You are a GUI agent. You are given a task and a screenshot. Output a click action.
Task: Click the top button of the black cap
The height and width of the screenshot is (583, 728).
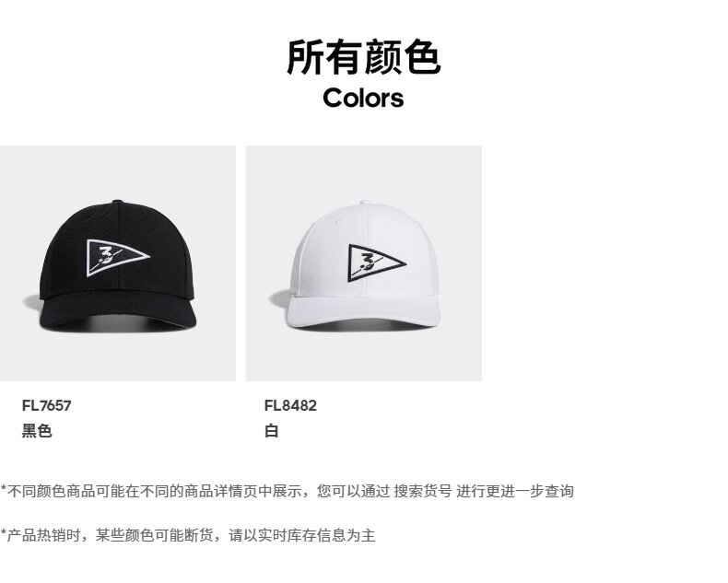pyautogui.click(x=118, y=203)
